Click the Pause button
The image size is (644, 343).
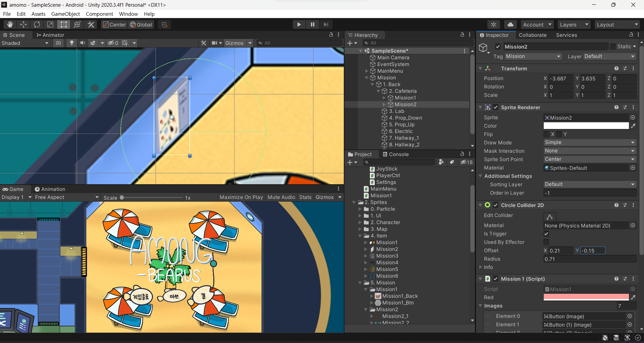tap(312, 24)
